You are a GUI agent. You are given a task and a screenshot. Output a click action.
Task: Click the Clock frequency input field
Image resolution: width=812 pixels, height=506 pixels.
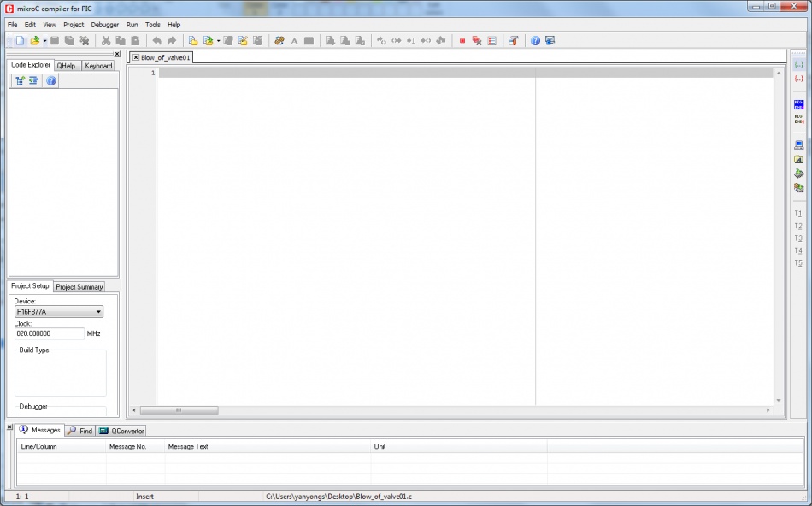tap(50, 333)
